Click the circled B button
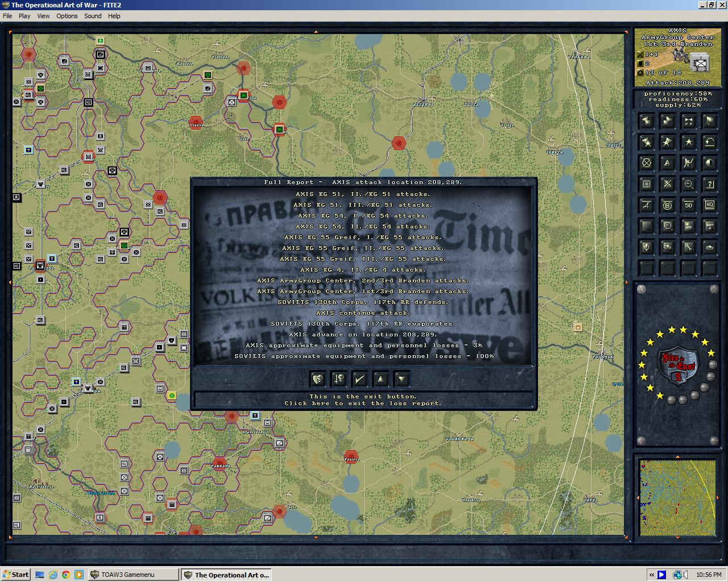Image resolution: width=728 pixels, height=582 pixels. [x=668, y=205]
